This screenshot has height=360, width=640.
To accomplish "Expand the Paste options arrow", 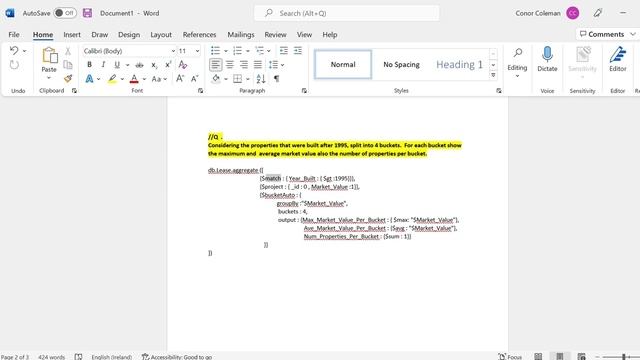I will [x=49, y=78].
